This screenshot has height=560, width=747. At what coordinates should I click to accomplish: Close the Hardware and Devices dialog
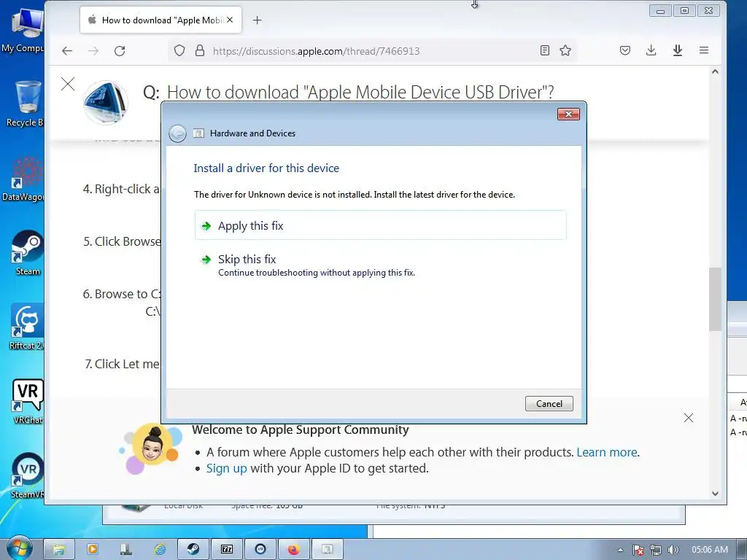click(568, 114)
